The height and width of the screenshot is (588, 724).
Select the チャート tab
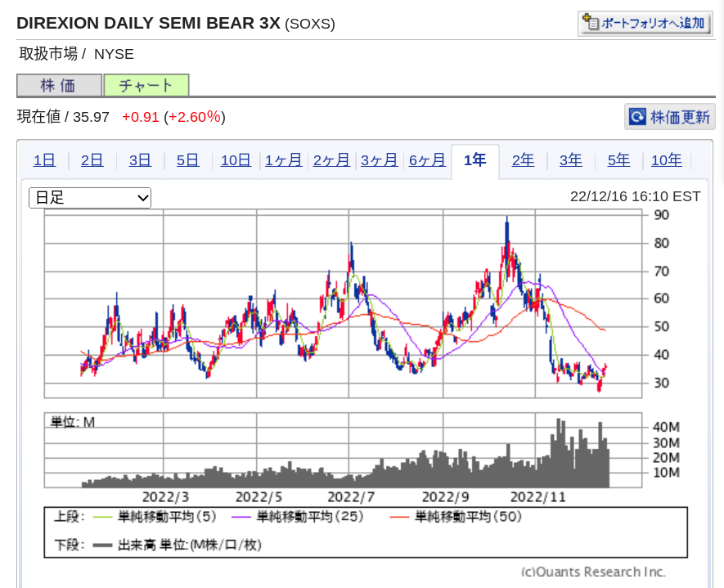[x=146, y=85]
